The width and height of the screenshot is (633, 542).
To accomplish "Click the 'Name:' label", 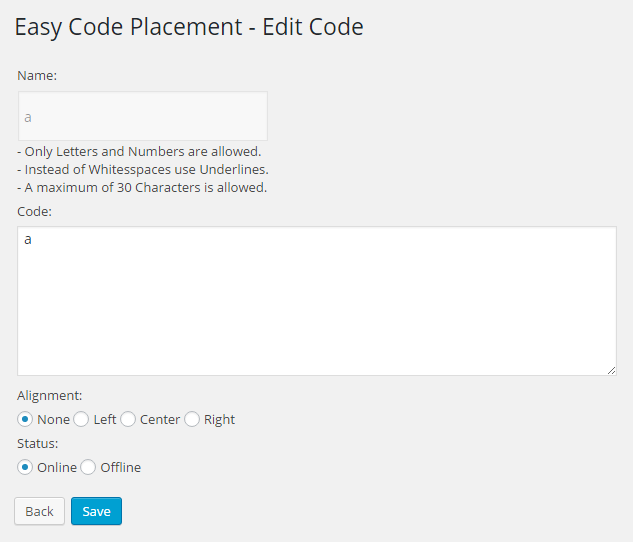I will (37, 75).
